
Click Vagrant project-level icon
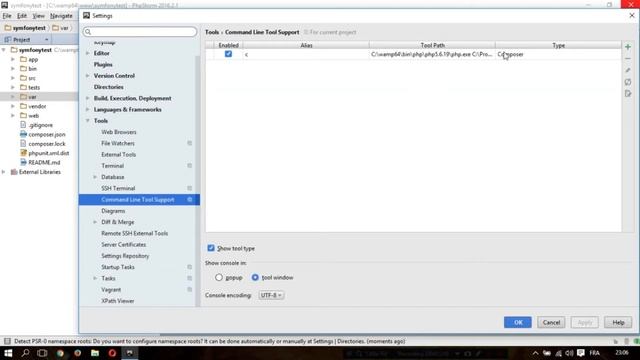[x=189, y=289]
